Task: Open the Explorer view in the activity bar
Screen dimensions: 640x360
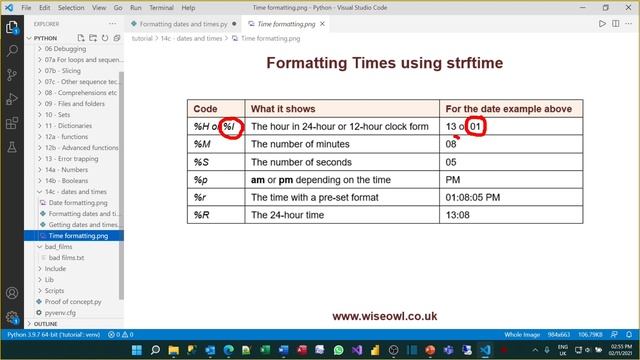Action: point(12,27)
